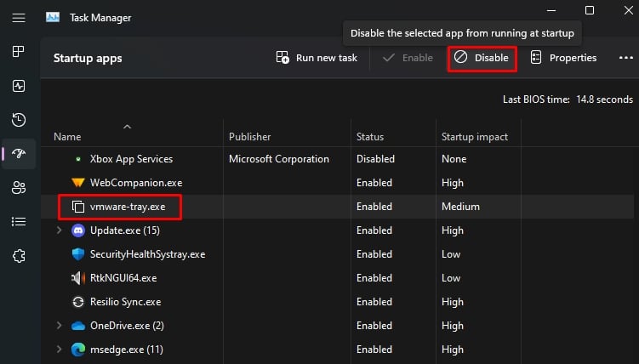This screenshot has height=364, width=639.
Task: Click the Discord Update.exe icon
Action: click(x=78, y=230)
